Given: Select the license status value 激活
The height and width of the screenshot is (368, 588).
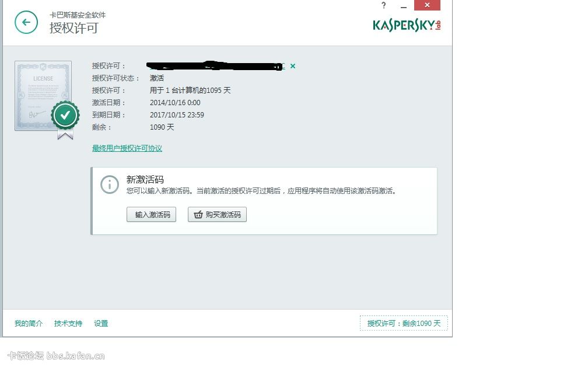Looking at the screenshot, I should click(157, 78).
